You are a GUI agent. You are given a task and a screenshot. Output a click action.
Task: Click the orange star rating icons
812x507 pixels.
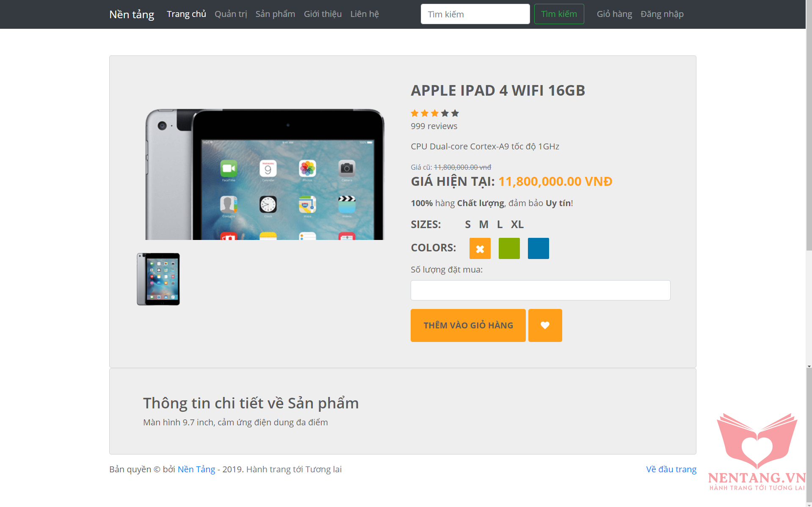[425, 113]
